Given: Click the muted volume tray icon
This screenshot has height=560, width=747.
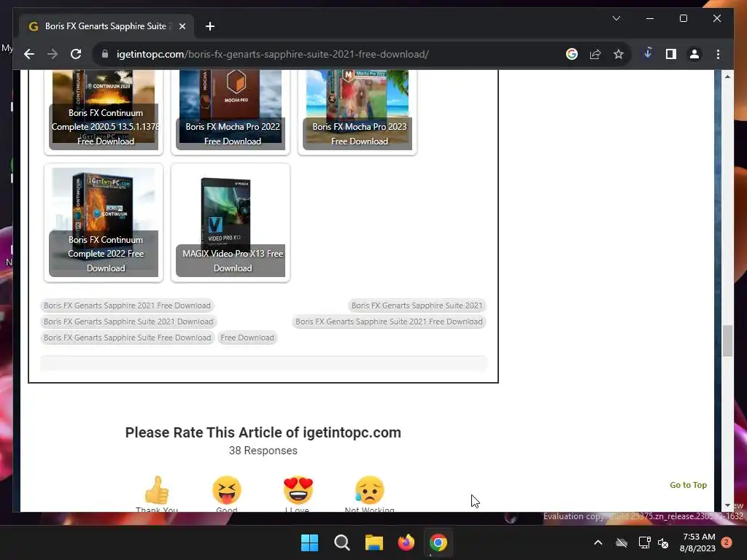Looking at the screenshot, I should pos(662,542).
